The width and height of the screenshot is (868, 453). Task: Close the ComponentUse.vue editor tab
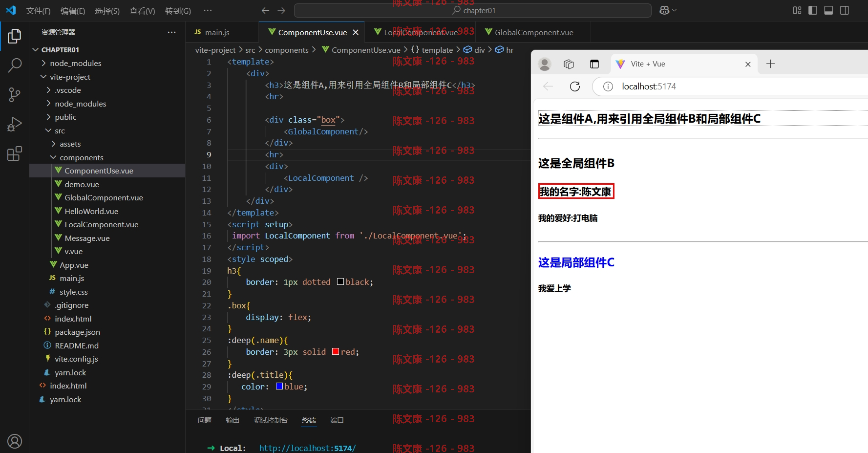[x=356, y=32]
